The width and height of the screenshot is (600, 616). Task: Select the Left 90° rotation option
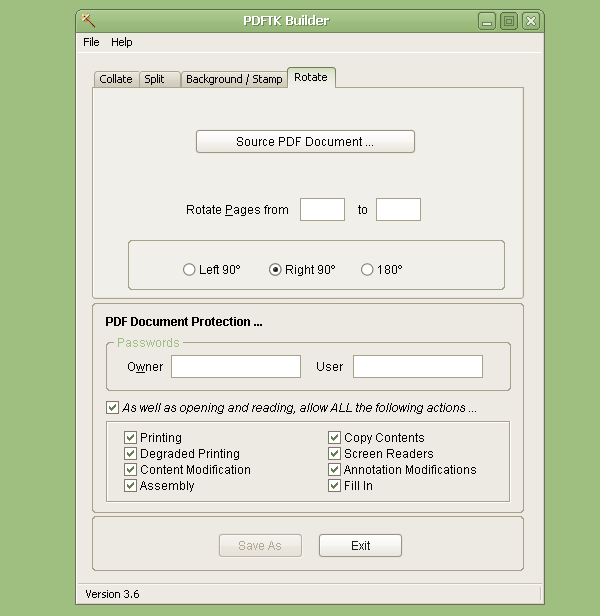[211, 270]
